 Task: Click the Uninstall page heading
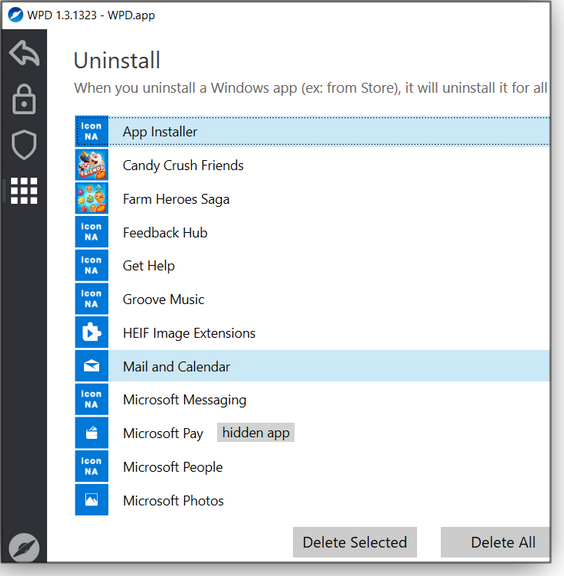(117, 60)
